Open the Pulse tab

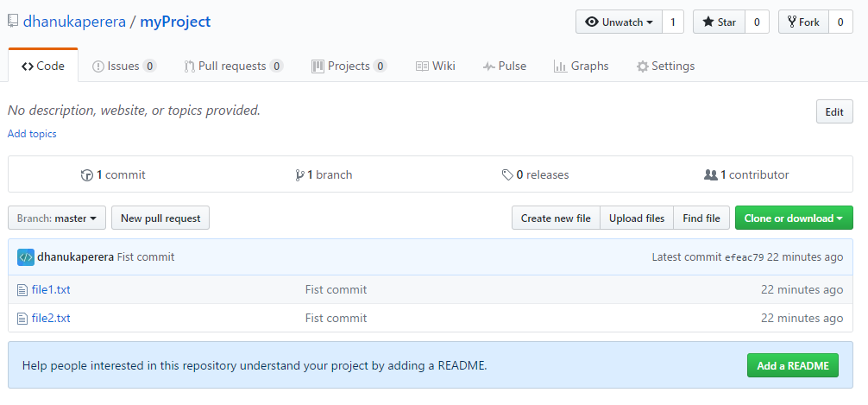point(504,66)
